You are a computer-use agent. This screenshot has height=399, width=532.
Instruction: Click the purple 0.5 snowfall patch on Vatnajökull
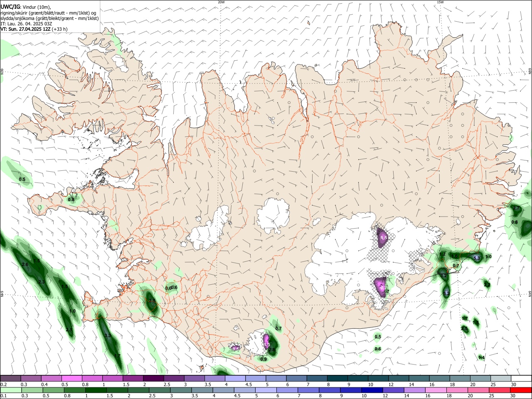pos(383,237)
